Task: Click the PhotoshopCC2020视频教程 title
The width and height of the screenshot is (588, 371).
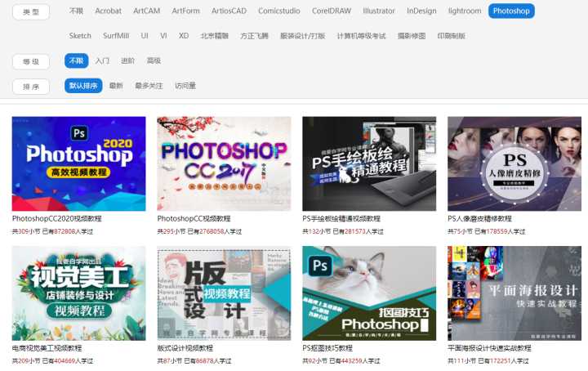Action: point(56,219)
